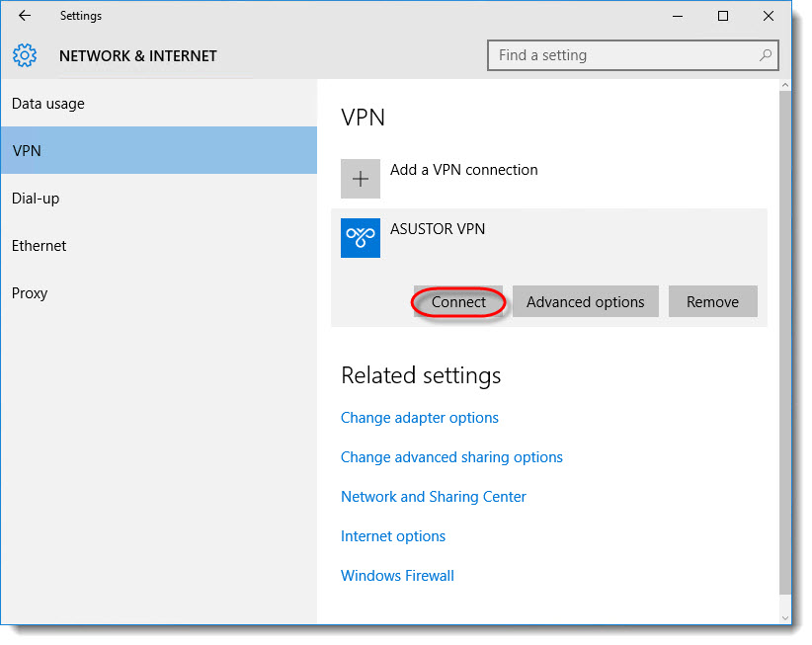This screenshot has width=812, height=645.
Task: Open Network and Sharing Center link
Action: (x=434, y=497)
